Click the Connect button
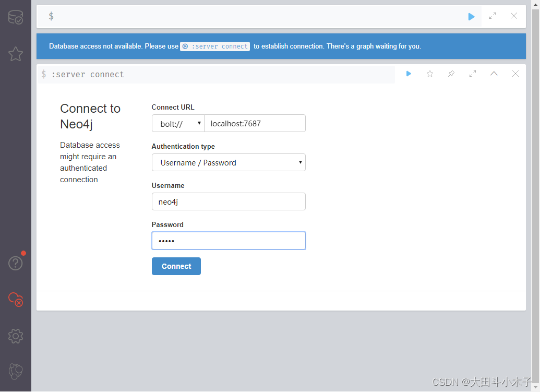540x392 pixels. click(x=176, y=266)
